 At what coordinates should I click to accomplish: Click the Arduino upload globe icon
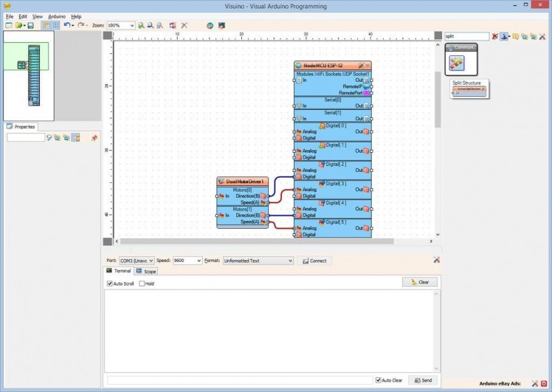(x=210, y=25)
